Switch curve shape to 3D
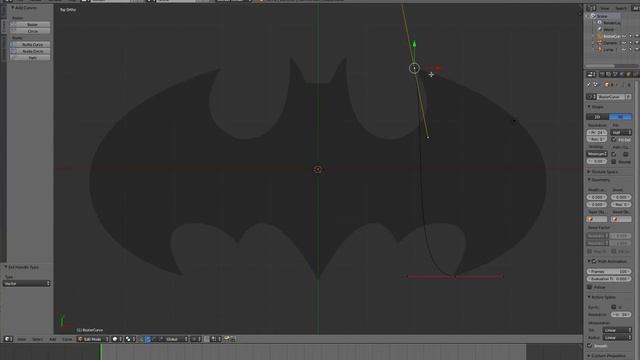640x360 pixels. [620, 117]
